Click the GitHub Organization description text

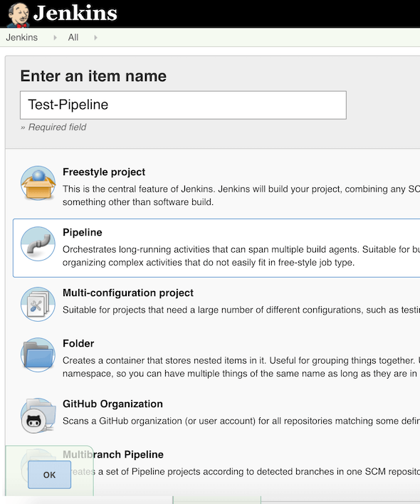tap(241, 421)
